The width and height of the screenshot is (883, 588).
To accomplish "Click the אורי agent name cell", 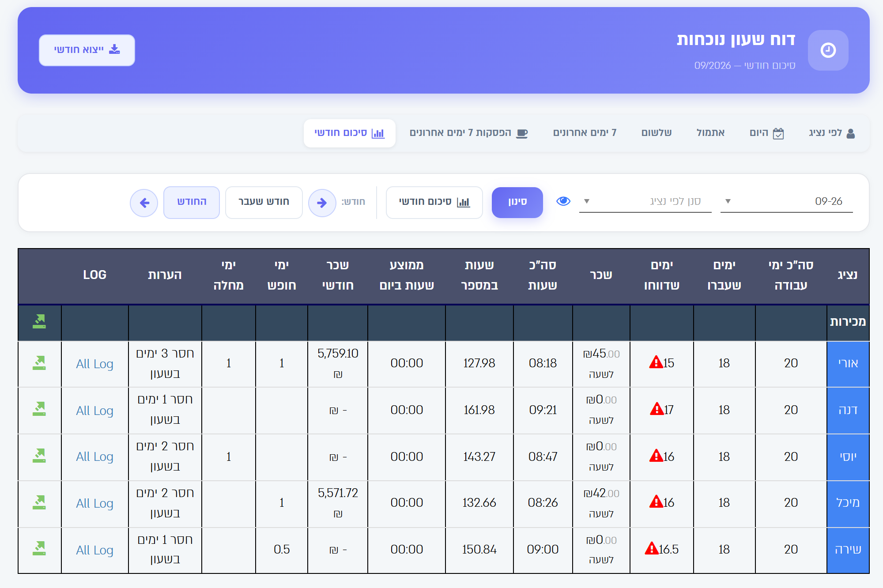I will [x=848, y=364].
